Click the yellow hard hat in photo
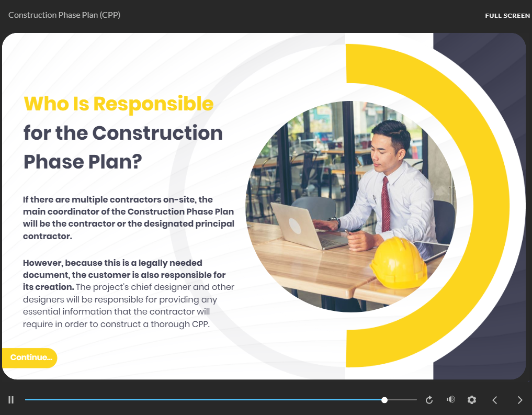The height and width of the screenshot is (415, 532). (x=399, y=262)
